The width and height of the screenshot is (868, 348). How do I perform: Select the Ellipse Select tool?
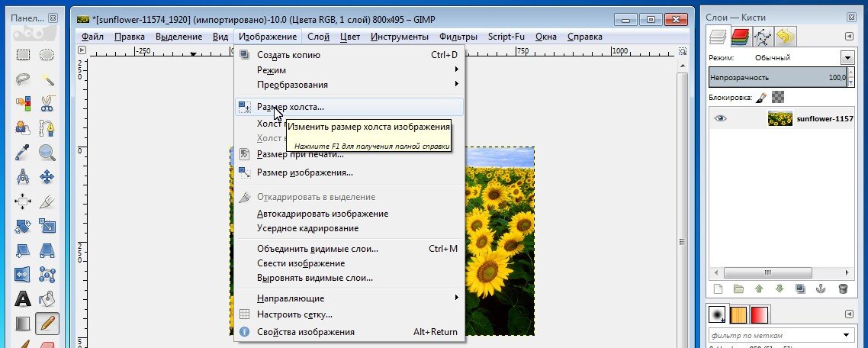click(47, 55)
